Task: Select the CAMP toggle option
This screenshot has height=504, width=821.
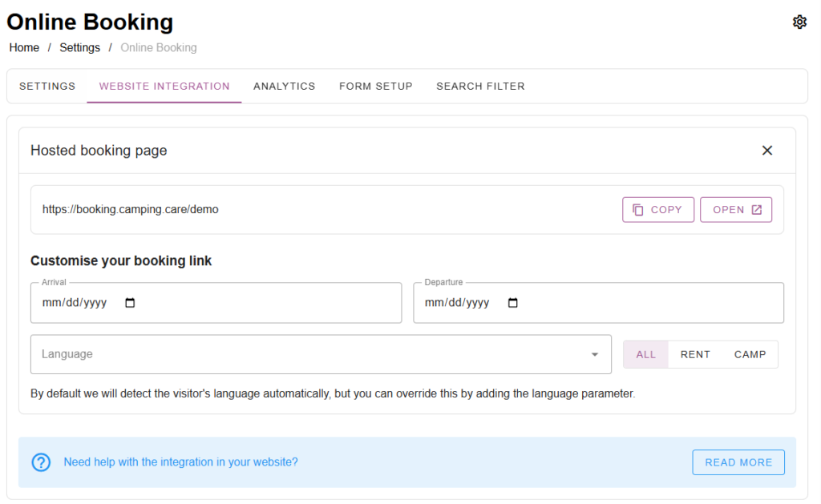Action: pos(750,354)
